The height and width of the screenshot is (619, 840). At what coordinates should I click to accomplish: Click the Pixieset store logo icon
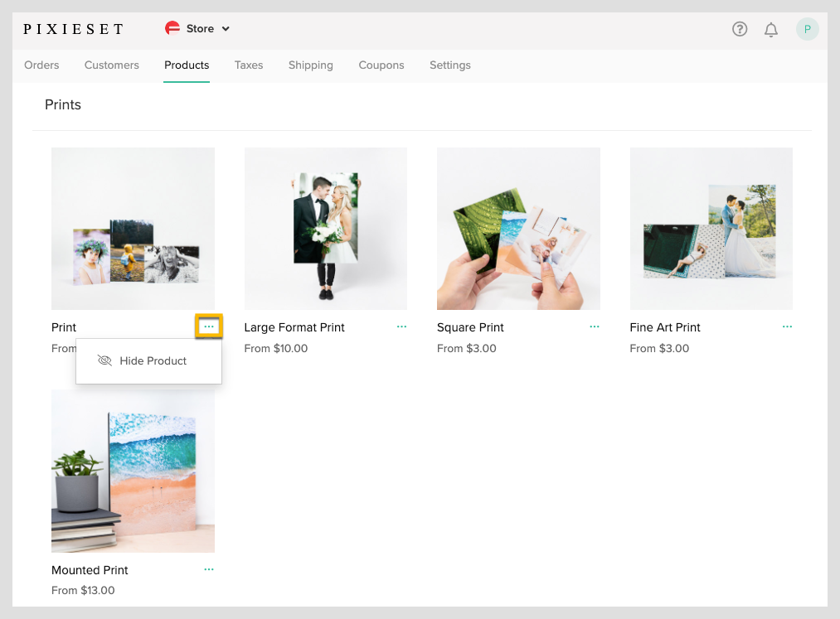point(172,27)
